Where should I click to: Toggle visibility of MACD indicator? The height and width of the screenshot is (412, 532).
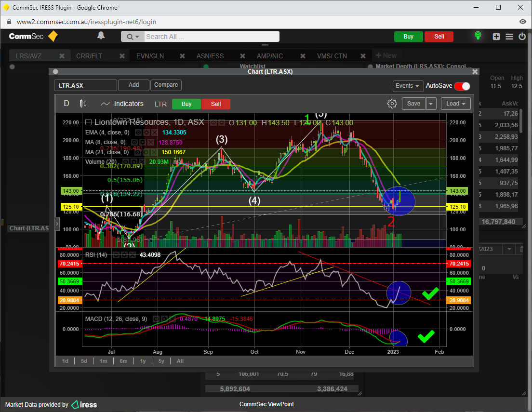156,319
